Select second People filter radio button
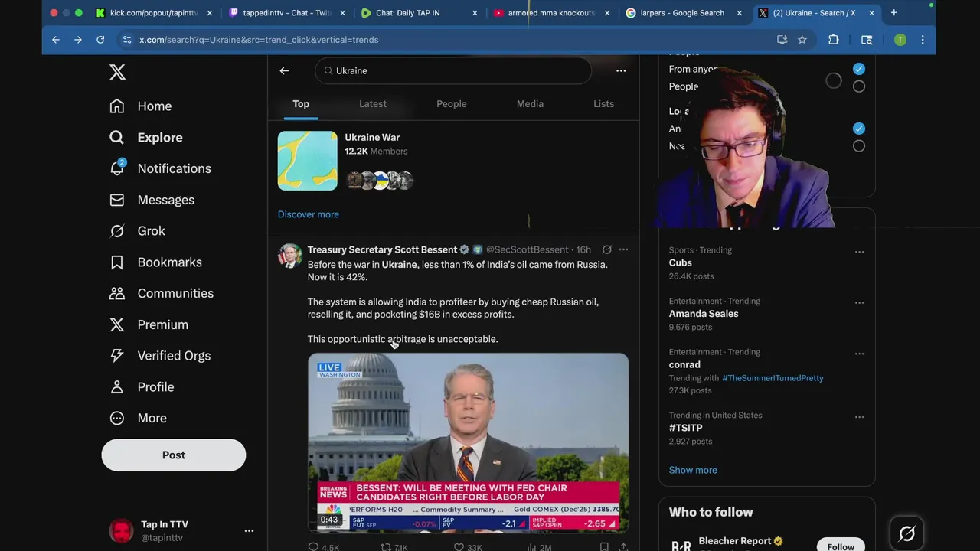Viewport: 980px width, 551px height. pos(859,86)
